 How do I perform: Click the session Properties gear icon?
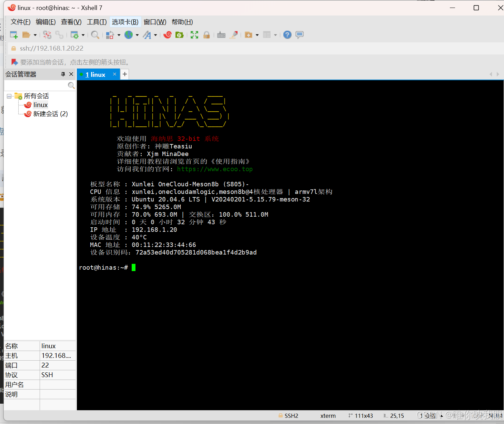pos(74,35)
